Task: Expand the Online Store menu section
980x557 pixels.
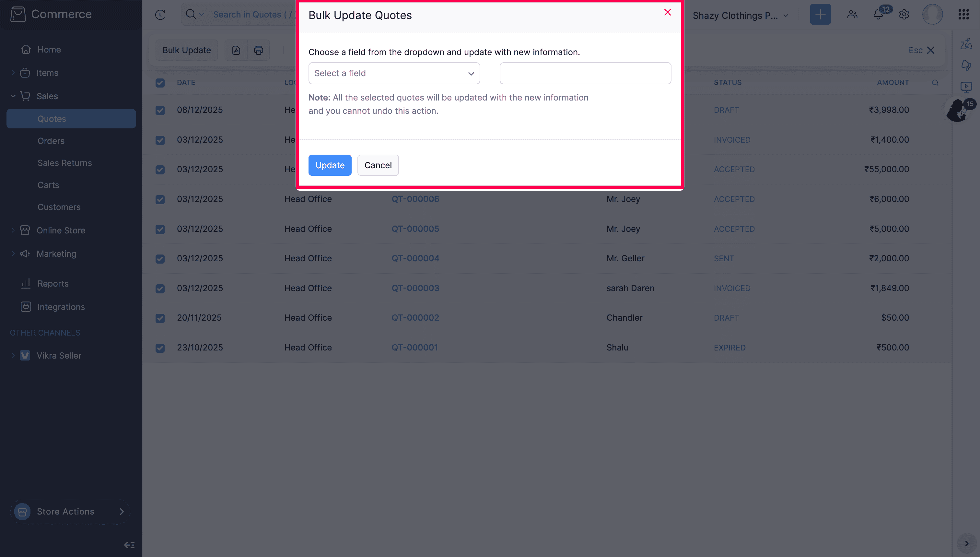Action: pos(61,230)
